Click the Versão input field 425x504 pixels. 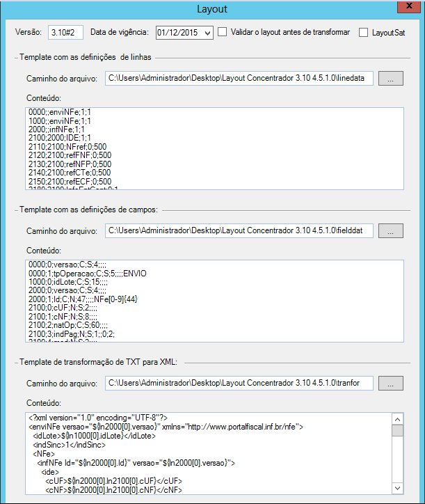click(66, 33)
